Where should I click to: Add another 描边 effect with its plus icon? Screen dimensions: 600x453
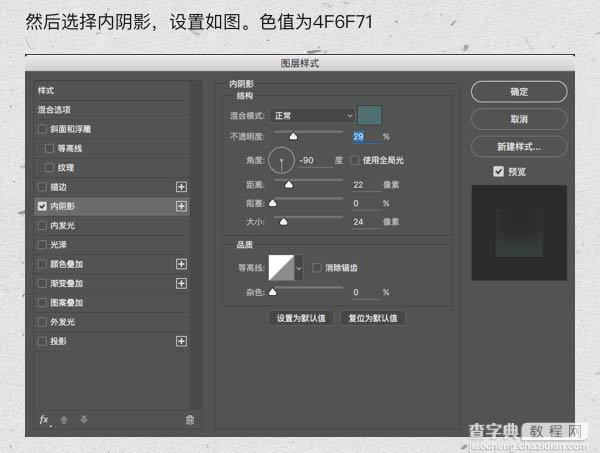click(181, 187)
